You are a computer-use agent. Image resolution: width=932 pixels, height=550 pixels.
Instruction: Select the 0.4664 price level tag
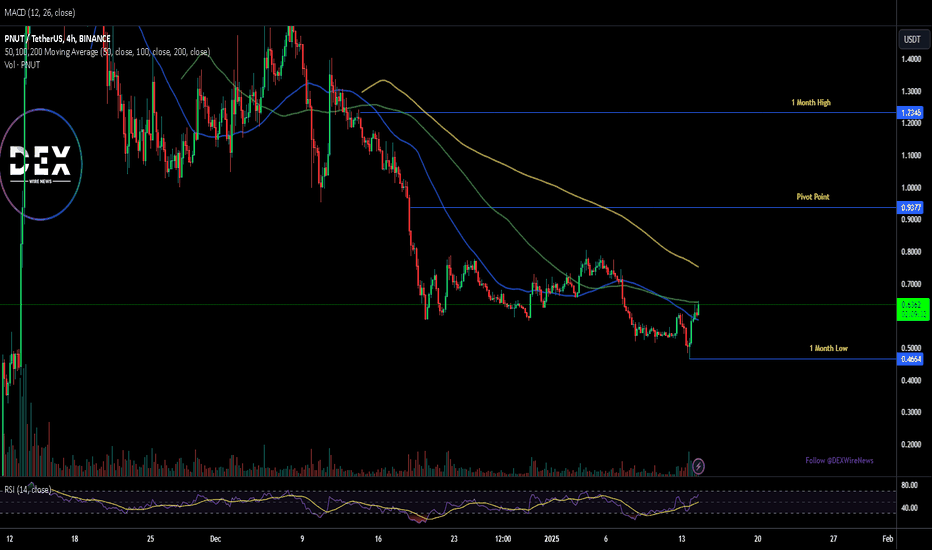(910, 359)
